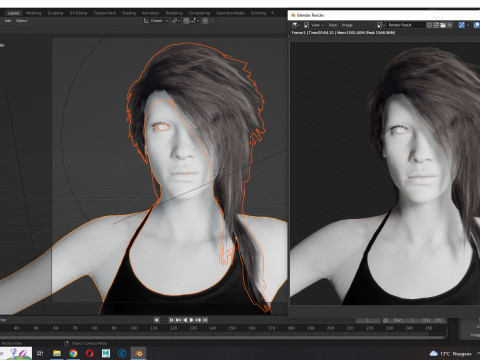Toggle auto keying record button
This screenshot has width=480, height=360.
click(156, 320)
